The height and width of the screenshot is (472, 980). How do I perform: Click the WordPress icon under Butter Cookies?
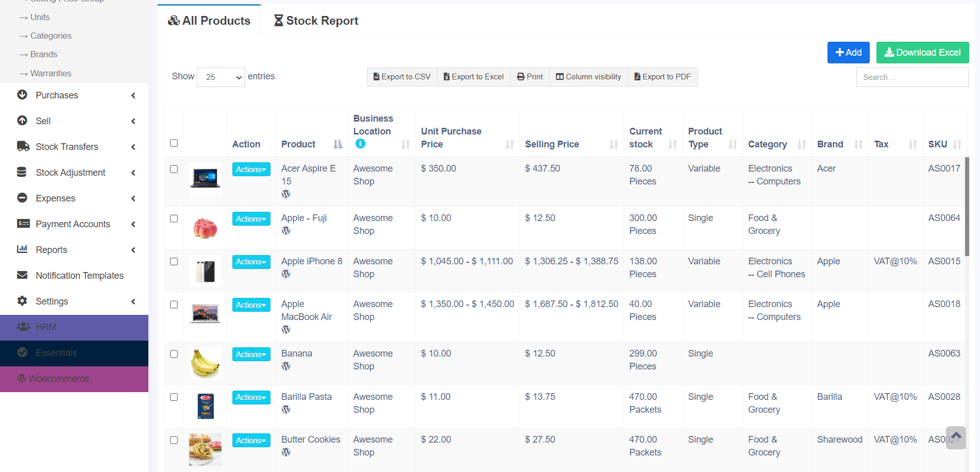[x=286, y=452]
